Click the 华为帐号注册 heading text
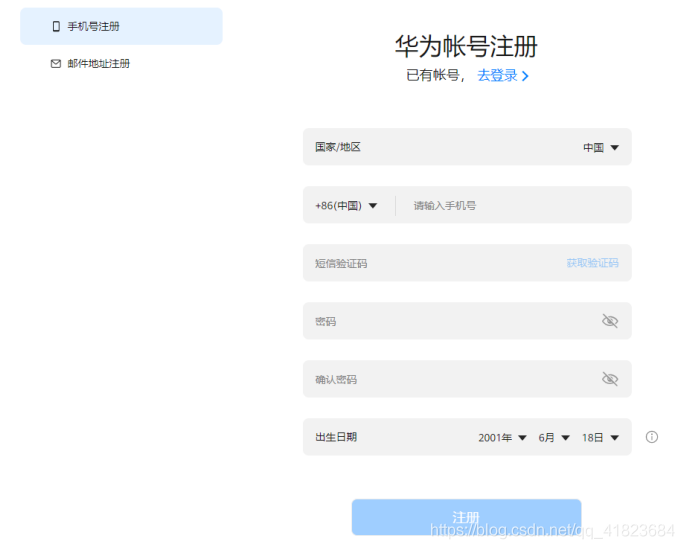 tap(466, 46)
